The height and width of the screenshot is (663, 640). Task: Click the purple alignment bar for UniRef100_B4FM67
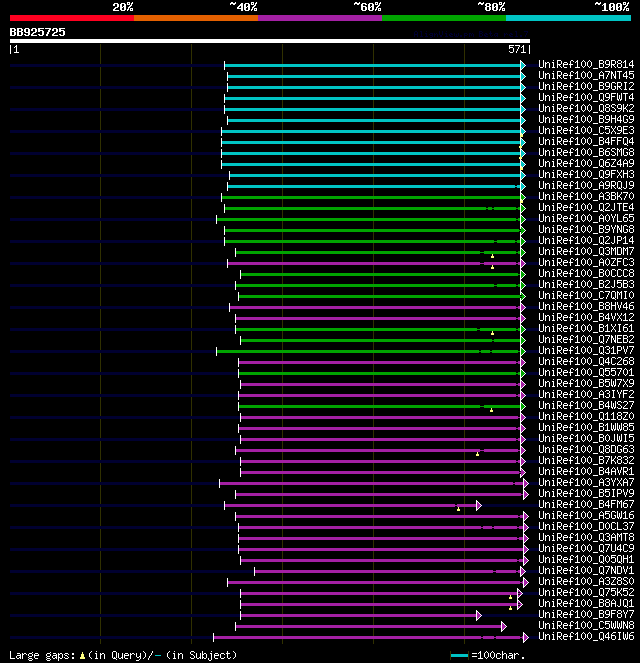(x=350, y=505)
